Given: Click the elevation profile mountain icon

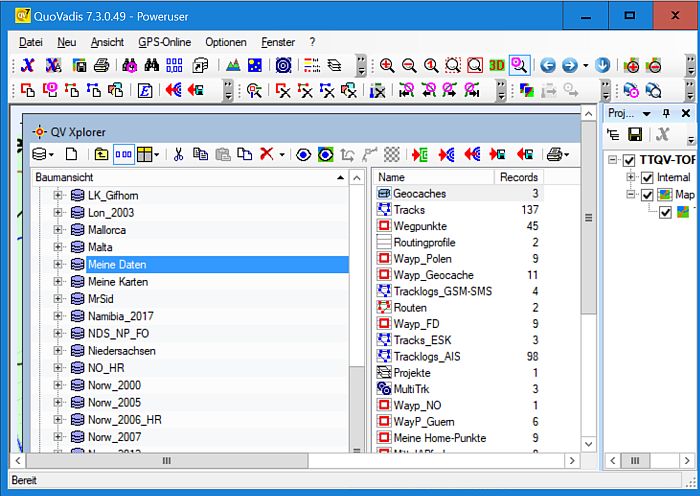Looking at the screenshot, I should [x=233, y=66].
